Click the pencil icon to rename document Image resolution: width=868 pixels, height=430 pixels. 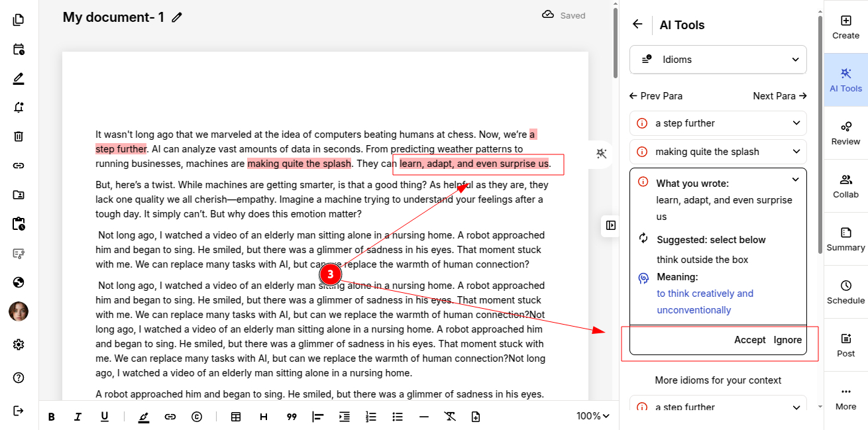[x=177, y=18]
